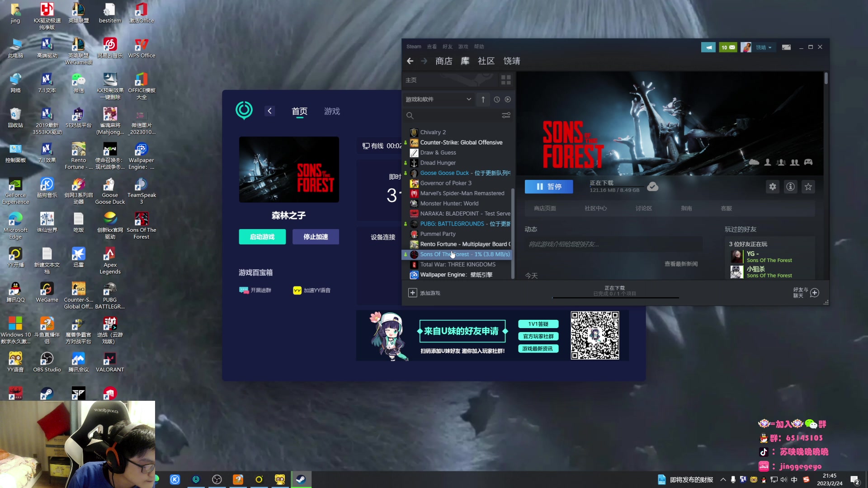
Task: Open the 饶靖 account dropdown
Action: click(x=764, y=47)
